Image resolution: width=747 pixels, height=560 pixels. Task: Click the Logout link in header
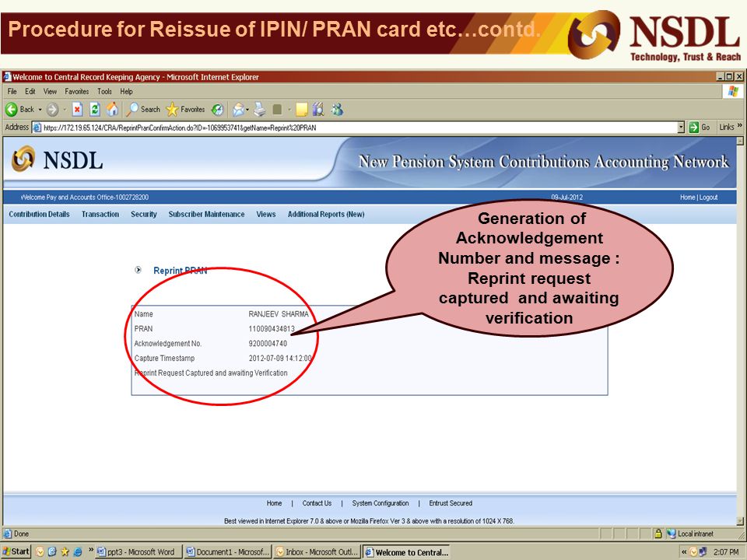708,197
